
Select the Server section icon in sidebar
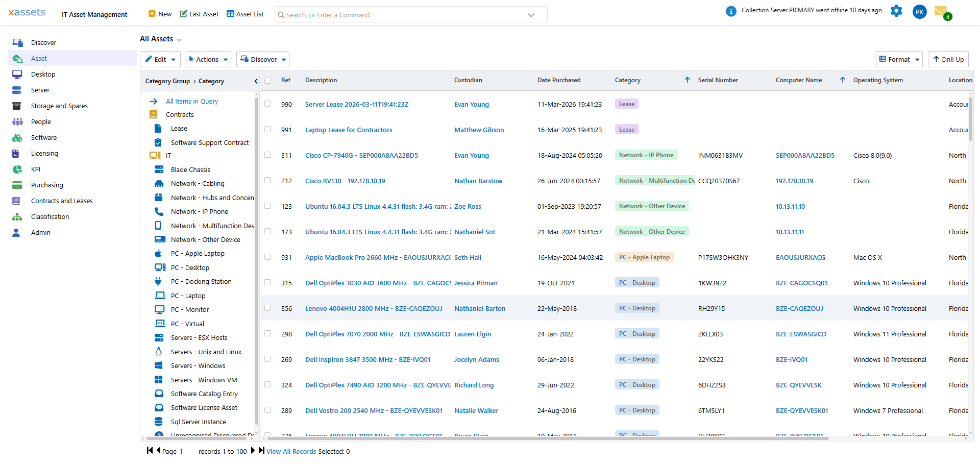[x=17, y=90]
